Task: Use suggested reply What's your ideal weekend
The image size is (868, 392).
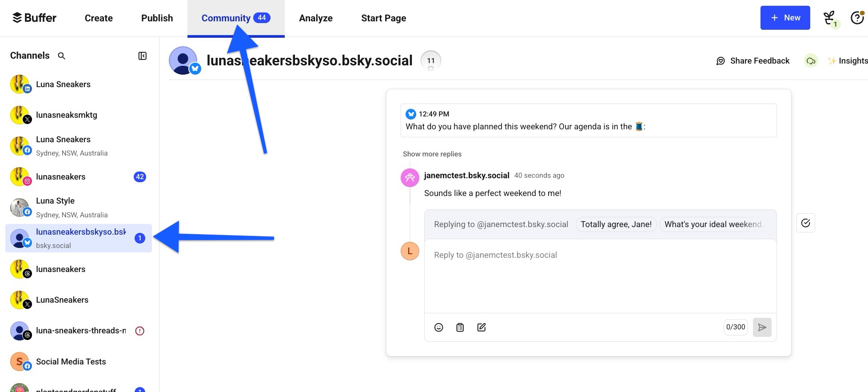Action: pyautogui.click(x=713, y=224)
